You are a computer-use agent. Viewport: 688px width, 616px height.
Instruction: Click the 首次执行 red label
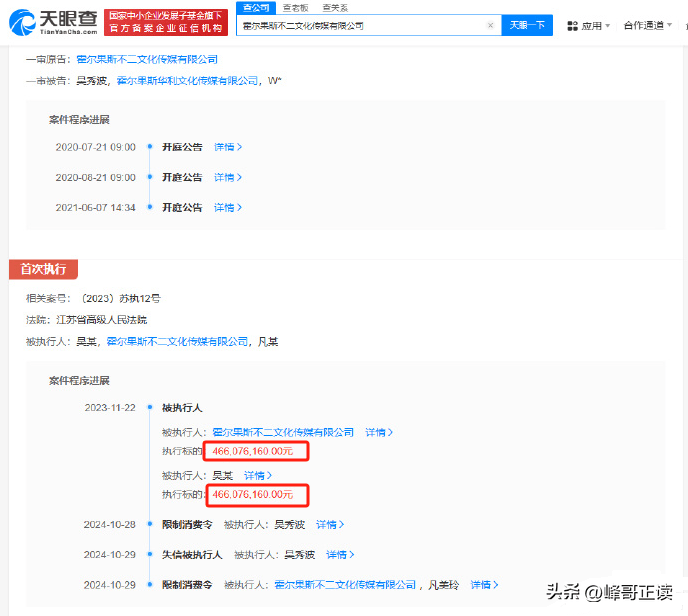click(43, 269)
